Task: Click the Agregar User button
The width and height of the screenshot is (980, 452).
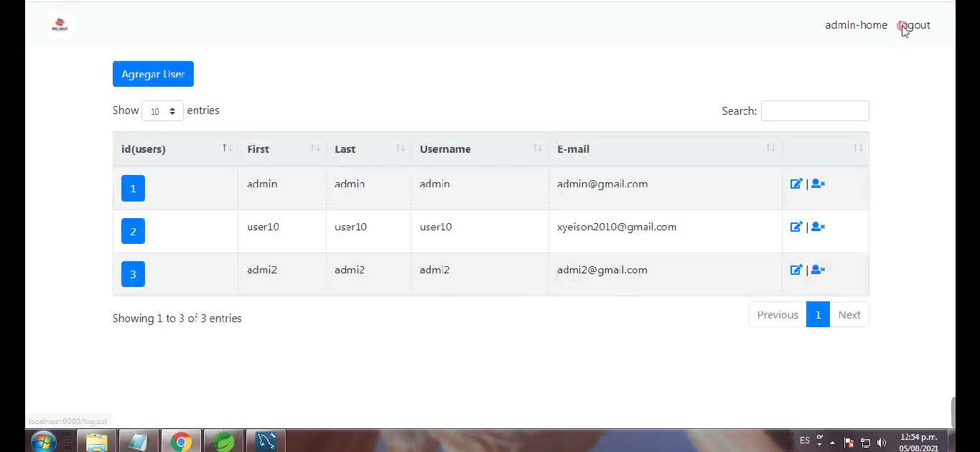Action: click(153, 74)
